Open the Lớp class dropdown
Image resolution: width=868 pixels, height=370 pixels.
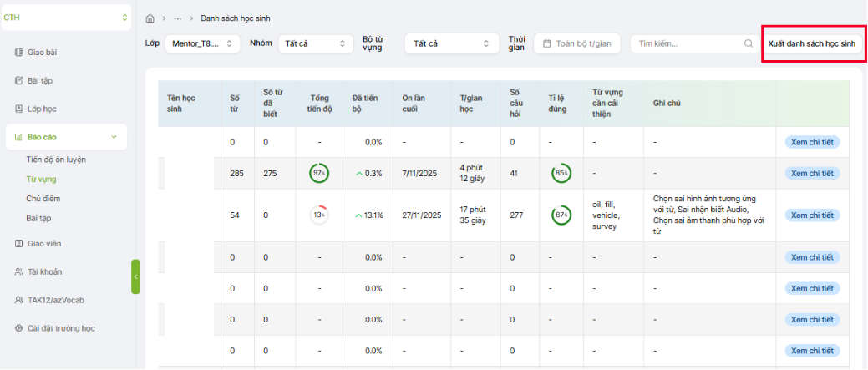[x=202, y=43]
